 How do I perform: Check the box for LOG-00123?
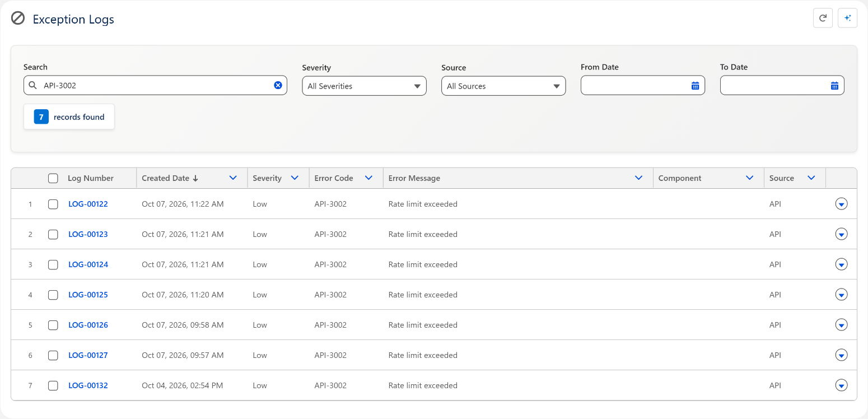tap(53, 234)
